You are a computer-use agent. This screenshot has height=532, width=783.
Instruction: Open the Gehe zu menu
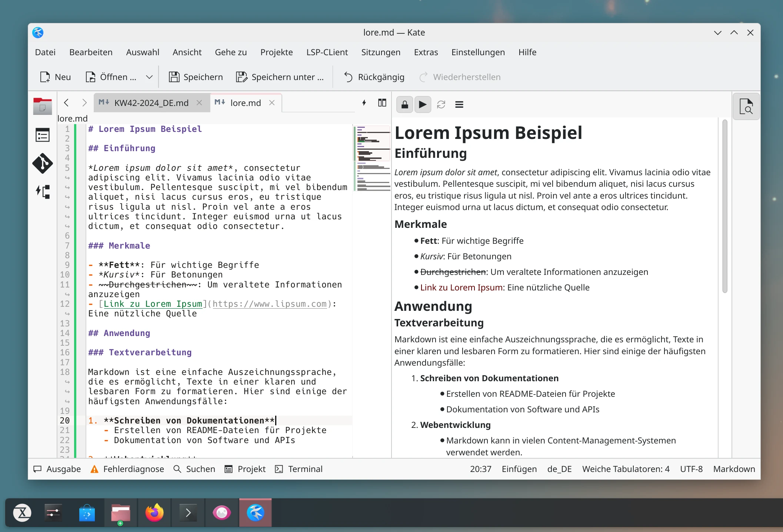(231, 52)
